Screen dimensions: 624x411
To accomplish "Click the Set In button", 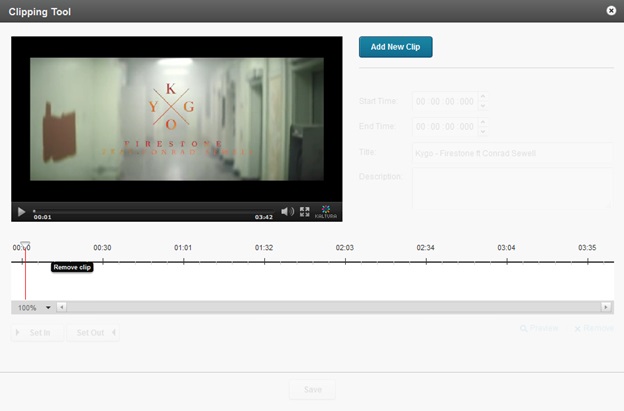I will [x=37, y=333].
